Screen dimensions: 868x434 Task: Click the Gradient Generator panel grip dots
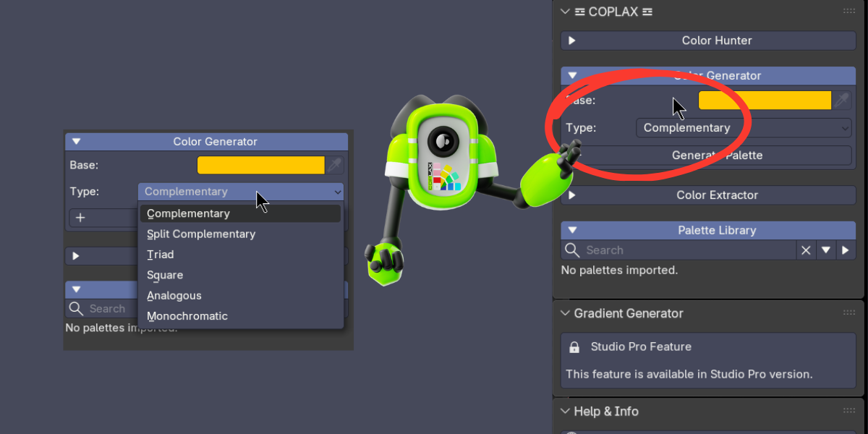pos(849,312)
